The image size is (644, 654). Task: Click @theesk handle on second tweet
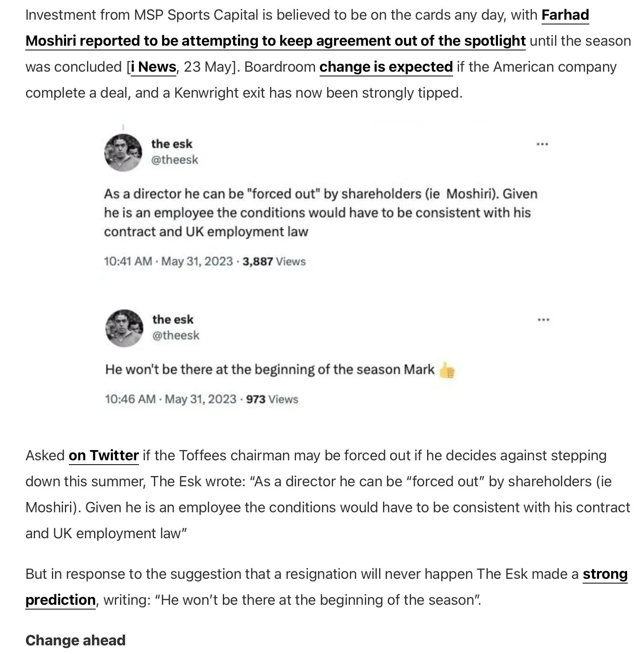176,335
